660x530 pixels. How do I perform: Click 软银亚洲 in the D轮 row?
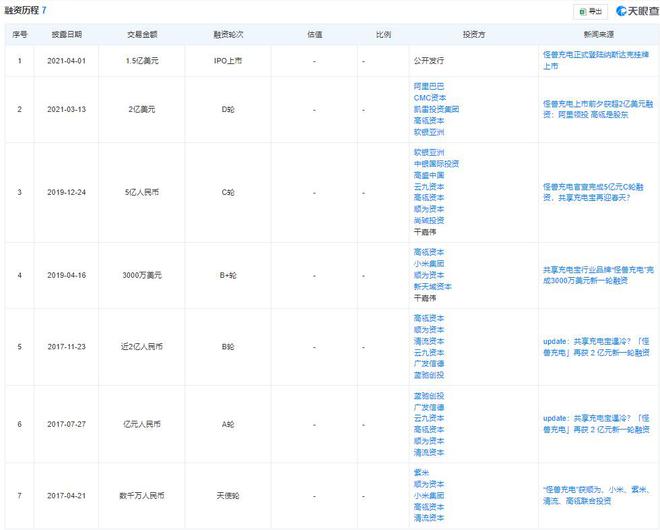428,132
